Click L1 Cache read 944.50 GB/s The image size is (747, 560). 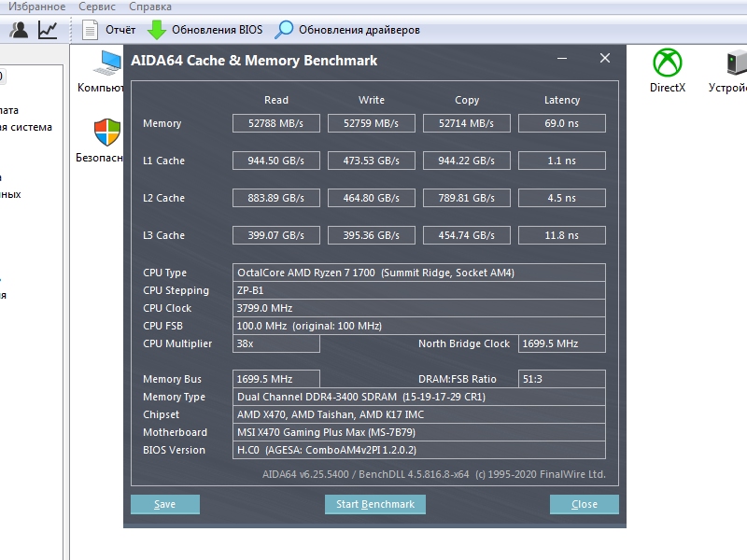point(276,161)
